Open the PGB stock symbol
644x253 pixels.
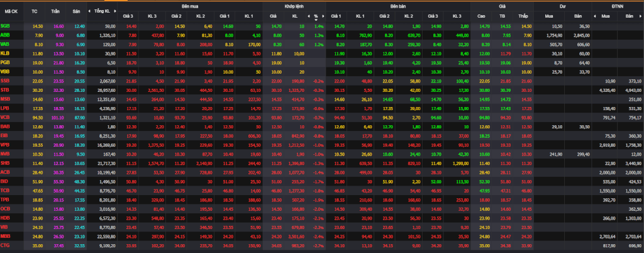coord(5,63)
